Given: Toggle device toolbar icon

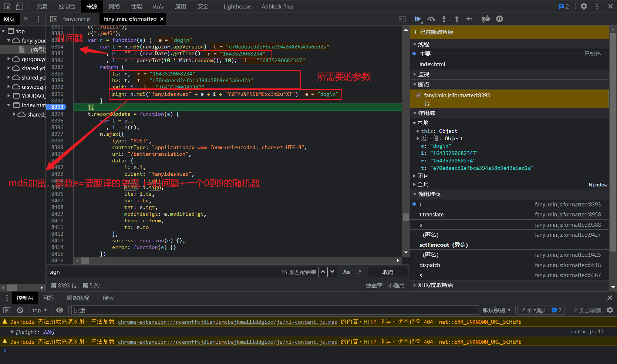Looking at the screenshot, I should click(x=19, y=6).
